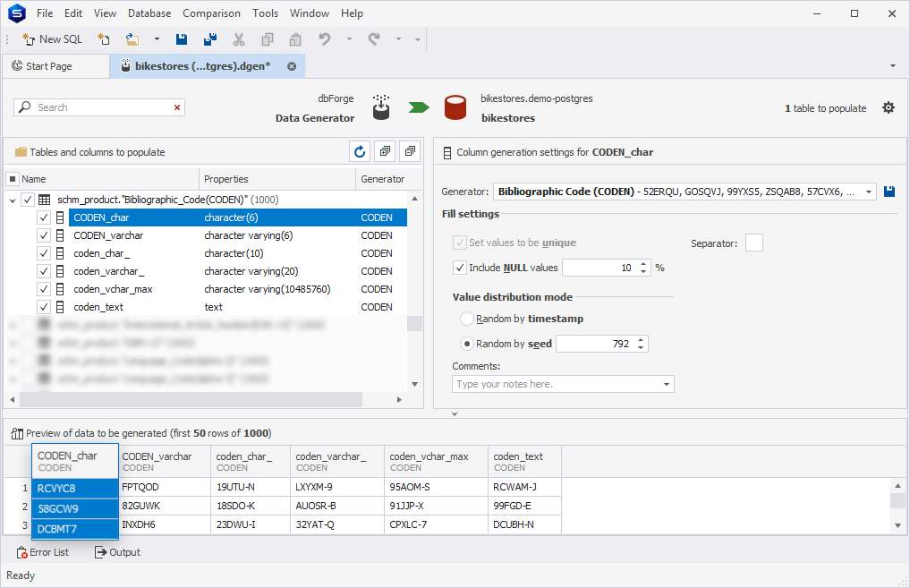Open the Generator combo box dropdown

[x=868, y=192]
